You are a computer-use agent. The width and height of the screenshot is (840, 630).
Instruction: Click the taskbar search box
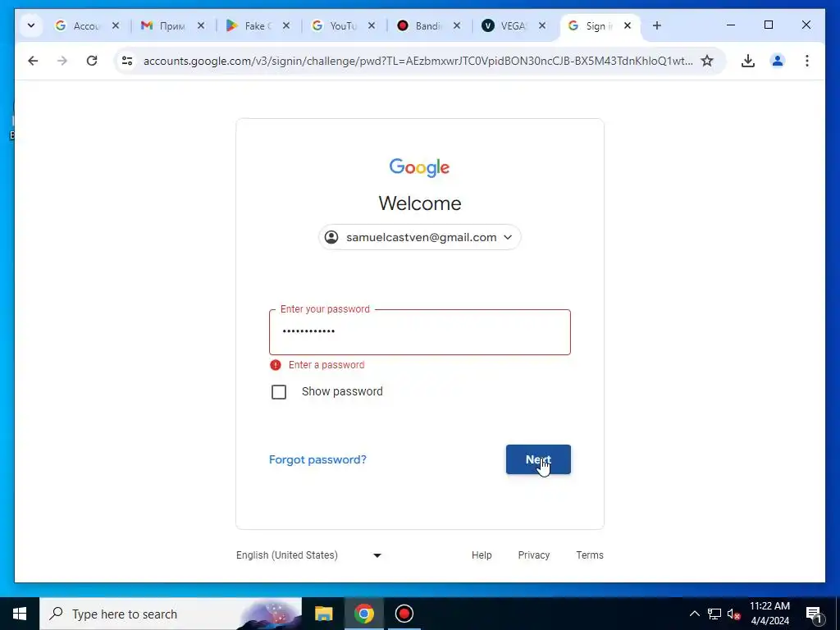point(171,614)
